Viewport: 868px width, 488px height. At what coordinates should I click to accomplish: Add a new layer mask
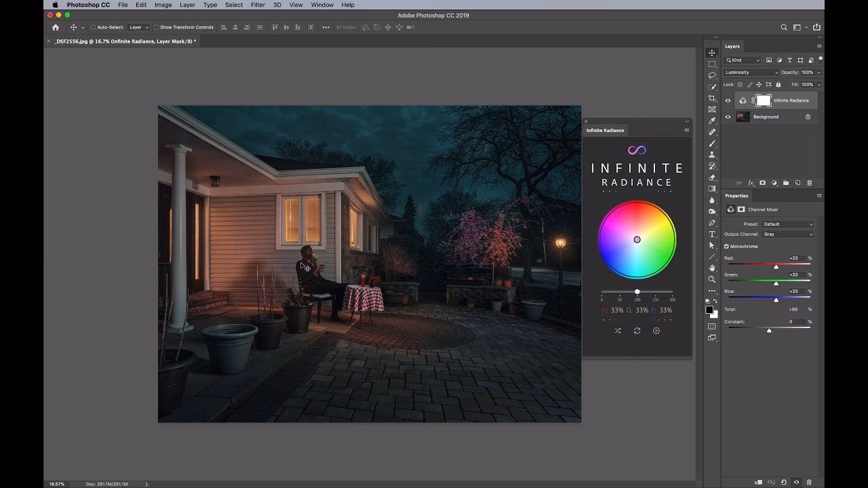click(x=763, y=182)
